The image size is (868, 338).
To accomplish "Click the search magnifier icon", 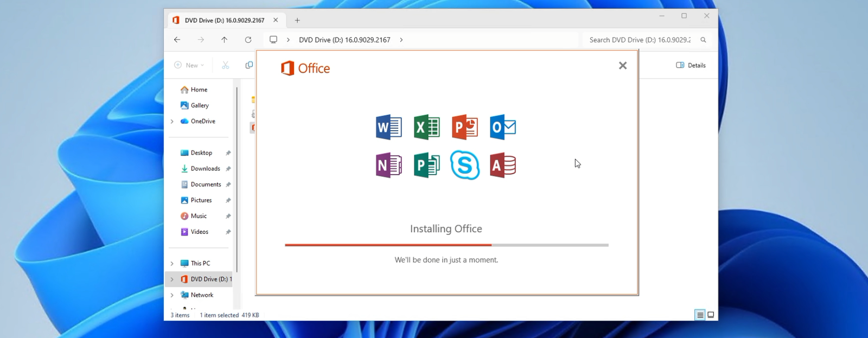I will click(703, 40).
